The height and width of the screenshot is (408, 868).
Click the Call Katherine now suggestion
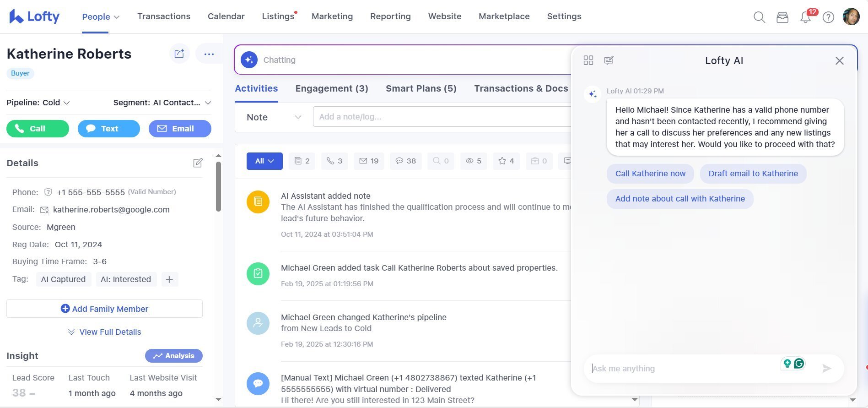point(650,174)
